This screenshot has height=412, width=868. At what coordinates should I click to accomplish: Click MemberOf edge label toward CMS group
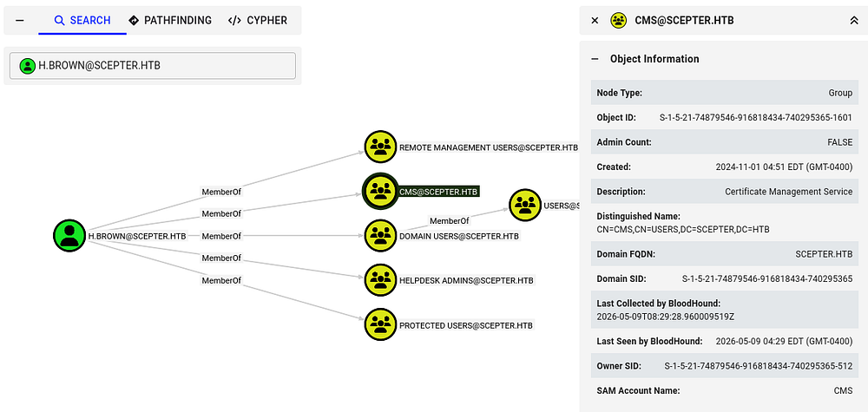click(x=221, y=213)
